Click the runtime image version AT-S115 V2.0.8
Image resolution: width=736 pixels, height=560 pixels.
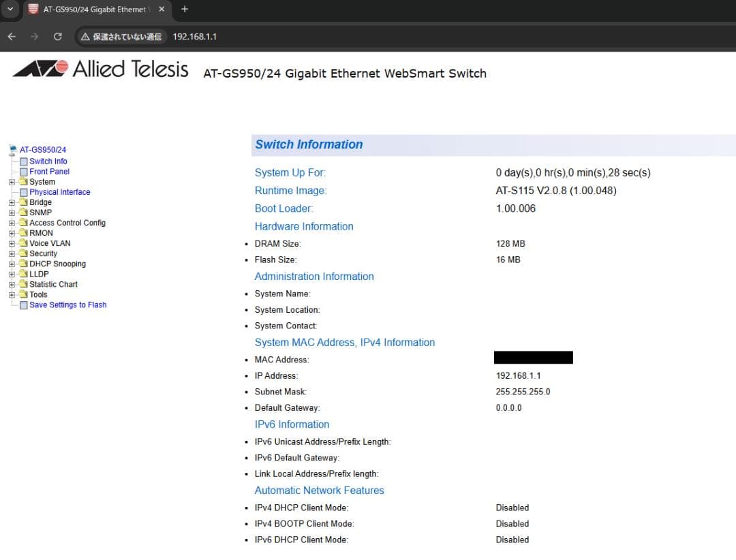coord(556,191)
